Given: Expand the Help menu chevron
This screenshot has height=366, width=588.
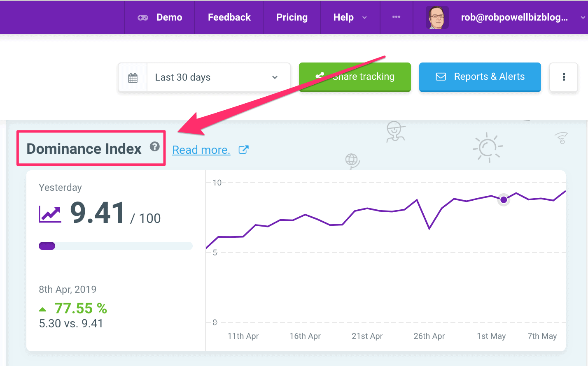Looking at the screenshot, I should click(364, 18).
